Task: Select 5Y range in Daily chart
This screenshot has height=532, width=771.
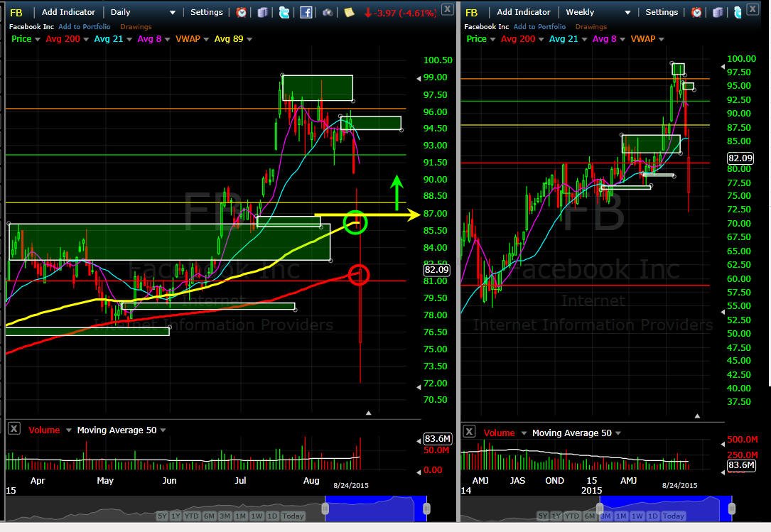Action: pos(162,516)
